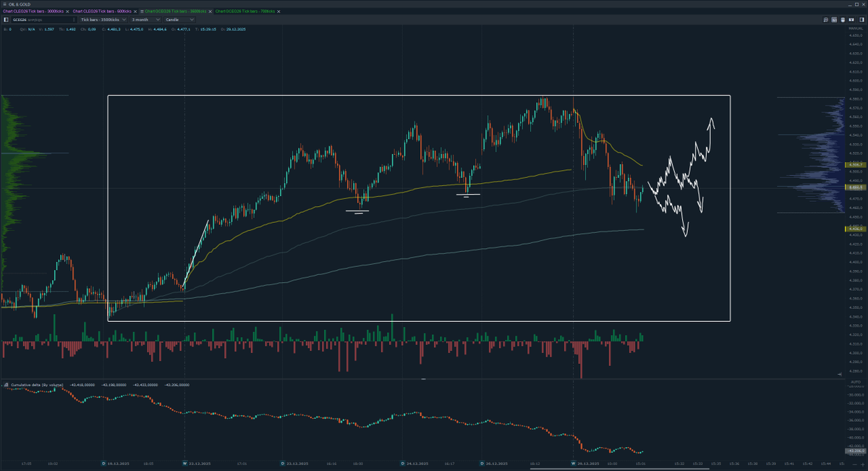Minimize the OIL & GOLD window
The height and width of the screenshot is (471, 868).
click(x=850, y=5)
